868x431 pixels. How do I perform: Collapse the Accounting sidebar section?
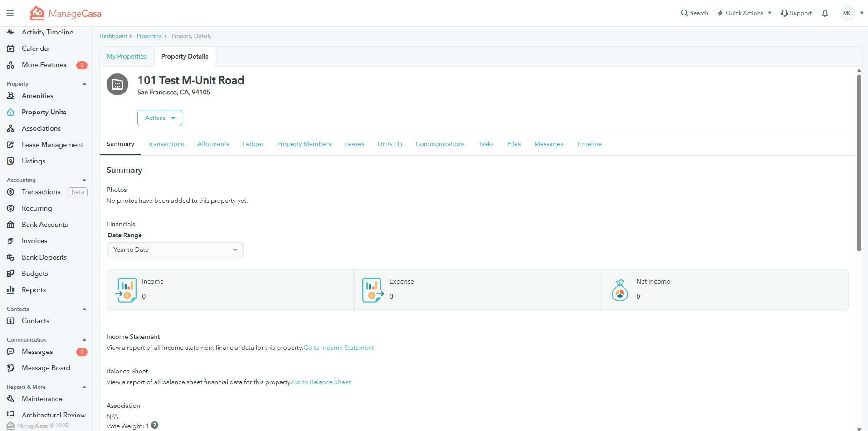[84, 180]
